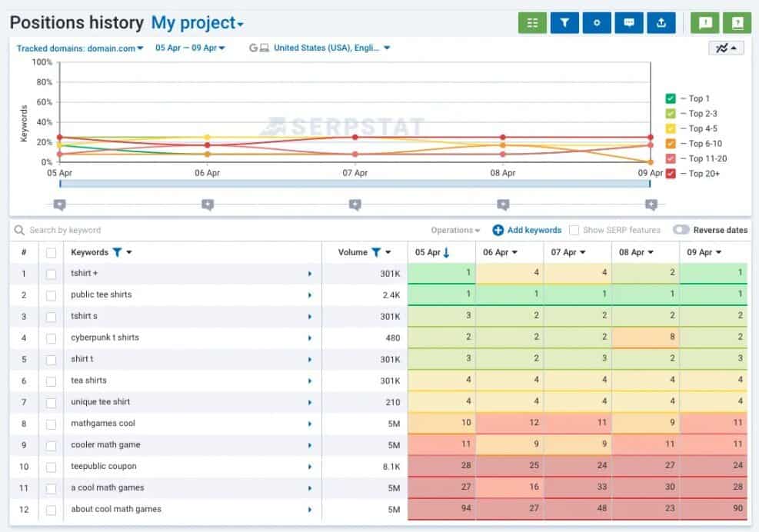Open the My project dropdown
The height and width of the screenshot is (532, 759).
(x=198, y=23)
